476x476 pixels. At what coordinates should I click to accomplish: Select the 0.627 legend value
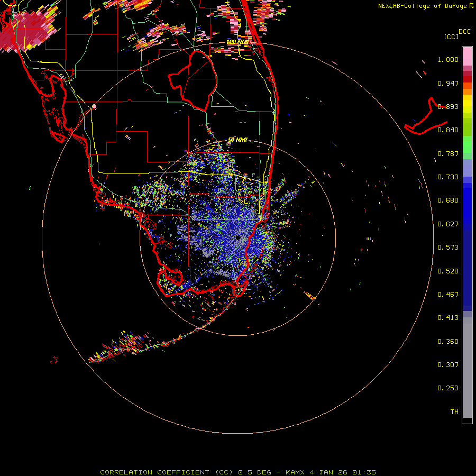click(448, 224)
